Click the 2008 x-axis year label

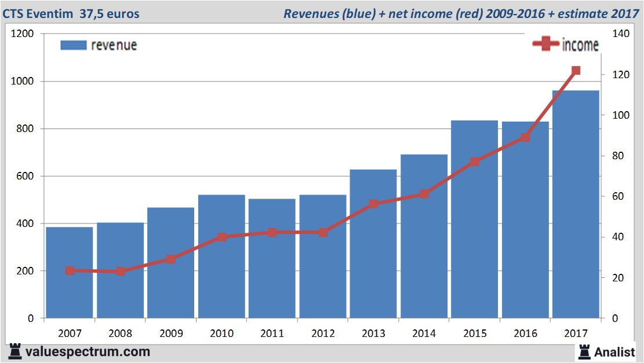(121, 333)
